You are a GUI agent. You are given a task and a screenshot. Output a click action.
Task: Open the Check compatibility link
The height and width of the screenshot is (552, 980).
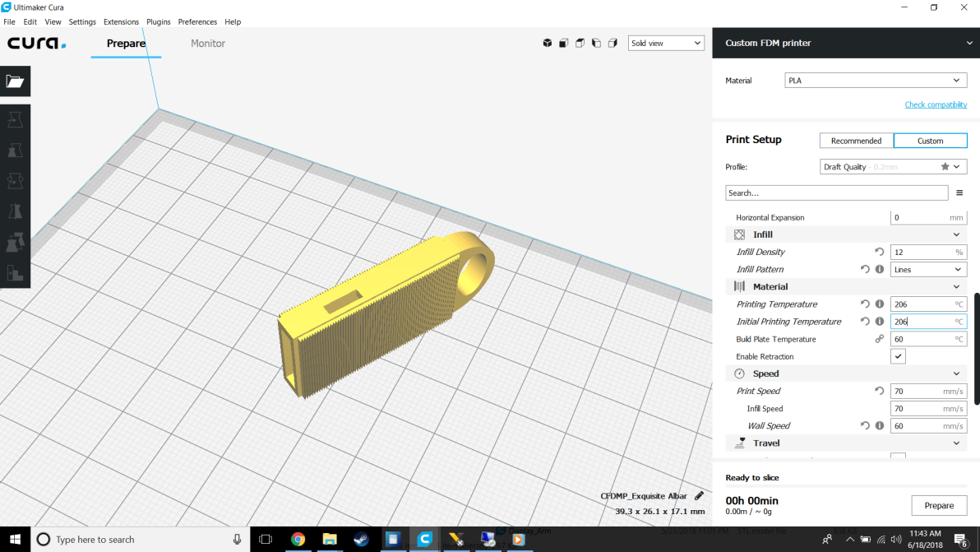[x=936, y=104]
